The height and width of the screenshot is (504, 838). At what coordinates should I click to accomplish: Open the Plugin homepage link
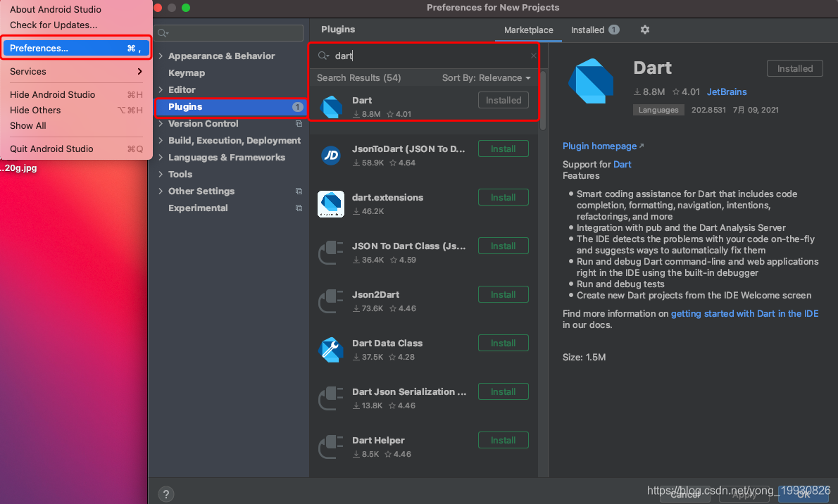pyautogui.click(x=603, y=146)
